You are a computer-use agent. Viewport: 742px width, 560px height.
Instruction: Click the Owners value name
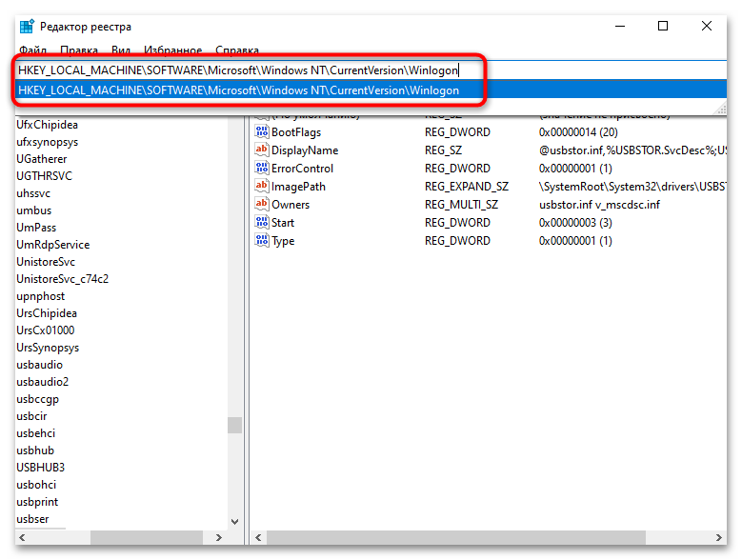click(291, 205)
